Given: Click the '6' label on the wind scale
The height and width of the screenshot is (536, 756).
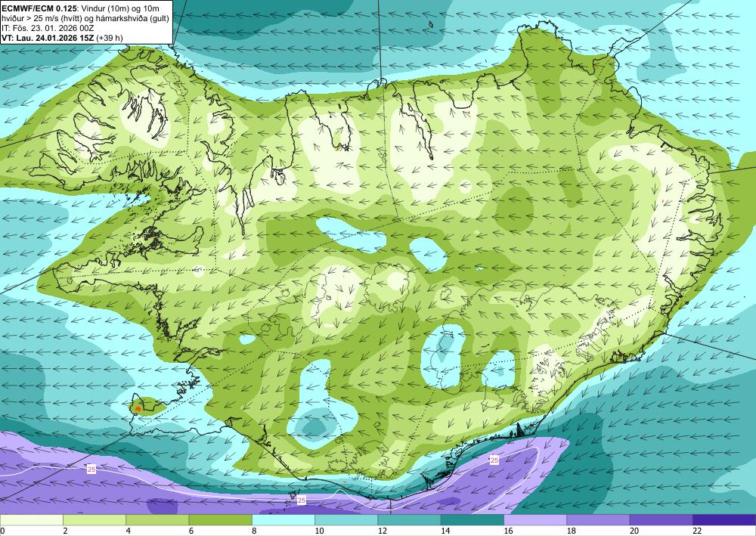Looking at the screenshot, I should (x=191, y=531).
